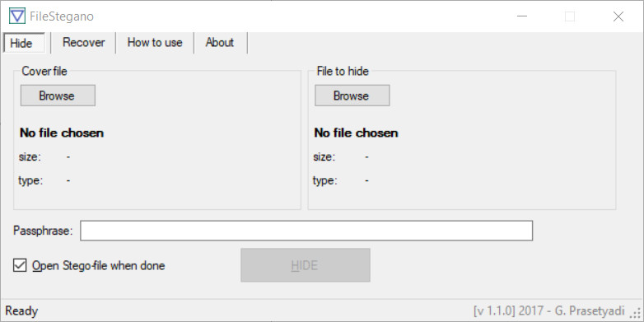This screenshot has height=322, width=644.
Task: Close the FileStegano window
Action: pos(618,16)
